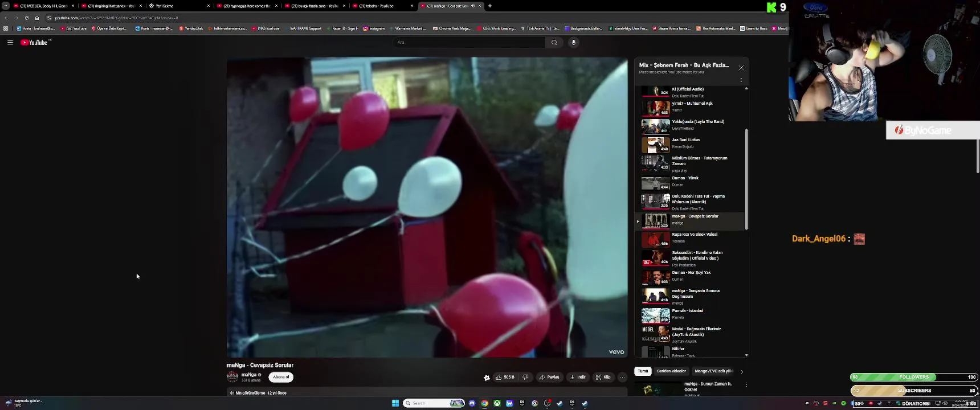Select the 'Tümü' filter chip

(643, 371)
